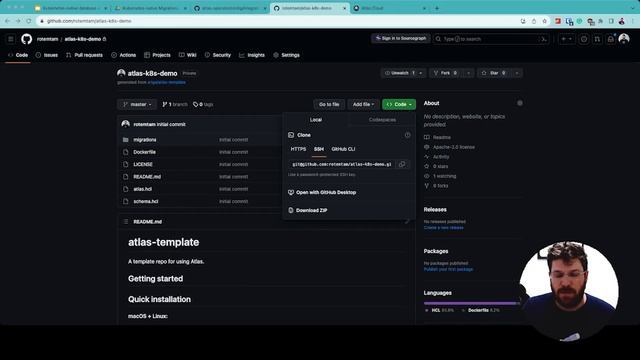
Task: Select the Codespaces tab in clone popup
Action: tap(382, 120)
